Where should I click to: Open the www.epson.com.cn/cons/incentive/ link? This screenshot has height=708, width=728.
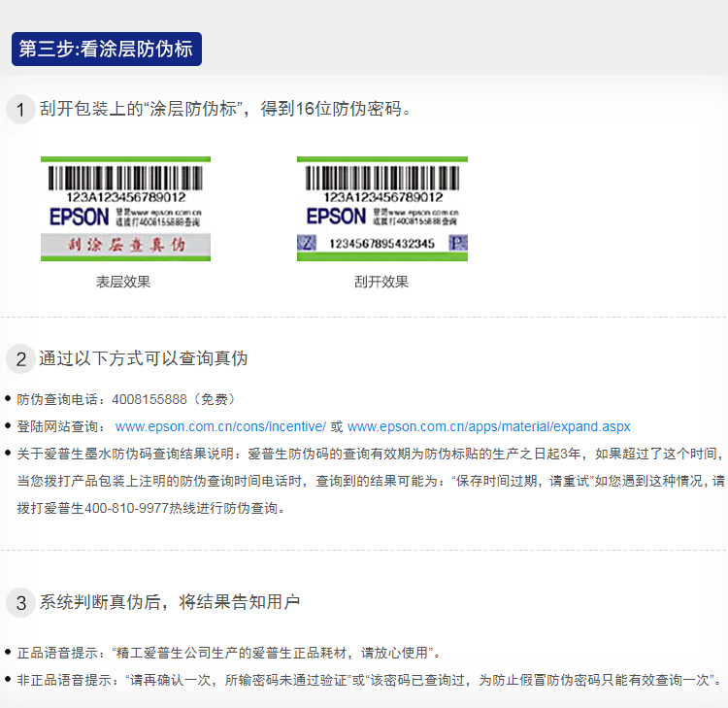(x=220, y=426)
